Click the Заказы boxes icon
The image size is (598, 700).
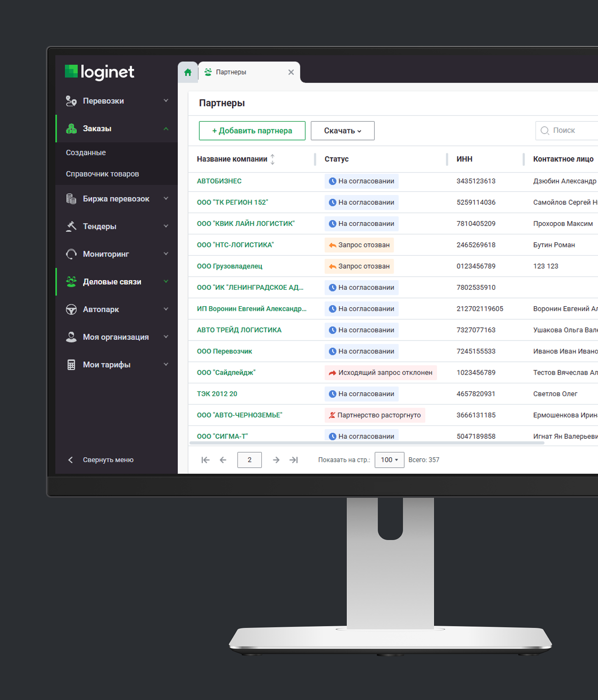71,129
